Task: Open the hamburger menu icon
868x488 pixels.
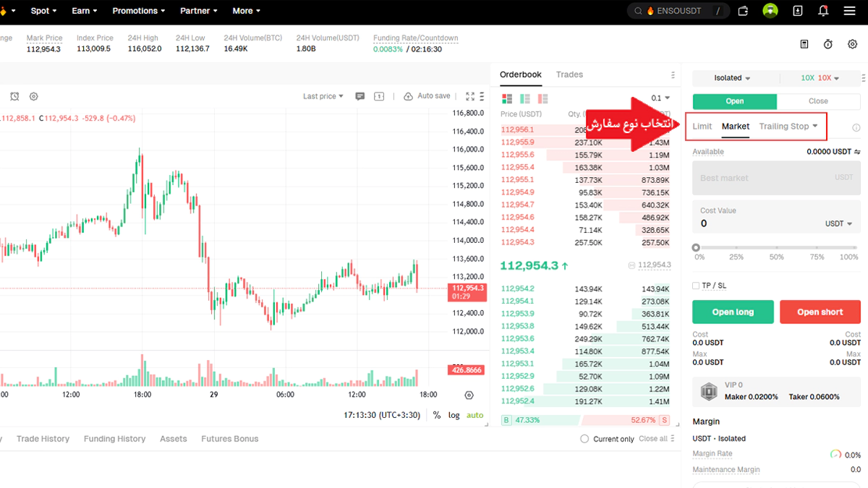Action: pyautogui.click(x=849, y=11)
